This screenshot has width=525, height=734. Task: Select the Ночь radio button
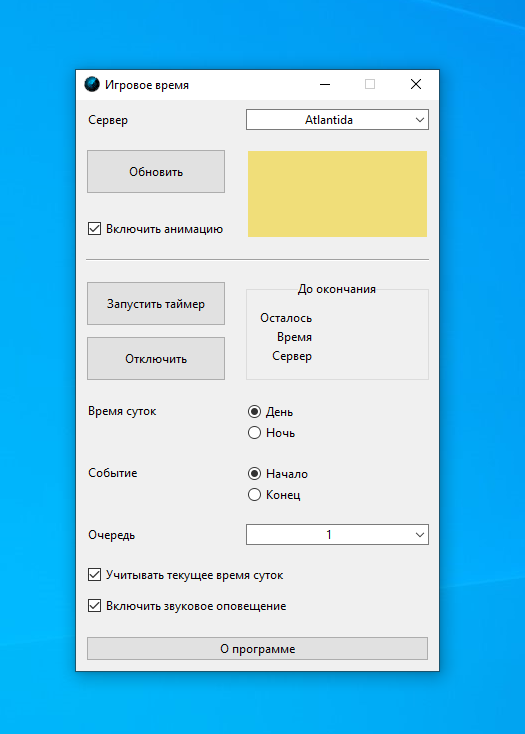[x=255, y=433]
